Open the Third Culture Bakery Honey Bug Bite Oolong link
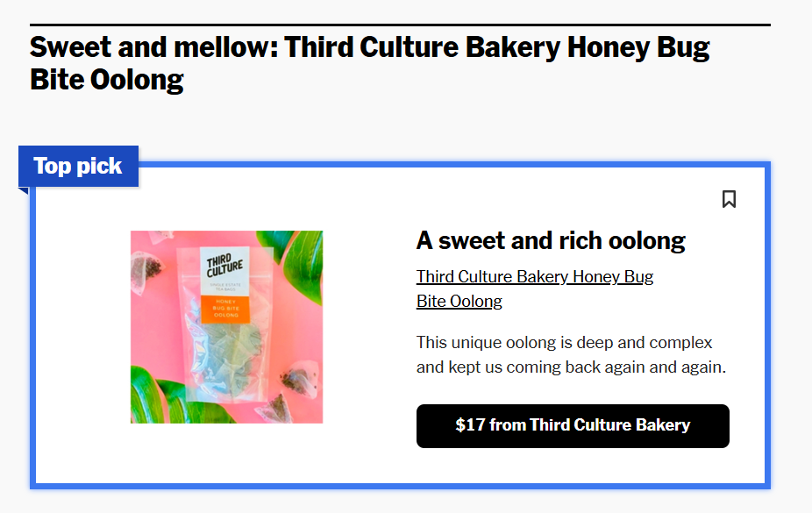Image resolution: width=812 pixels, height=513 pixels. pyautogui.click(x=534, y=289)
